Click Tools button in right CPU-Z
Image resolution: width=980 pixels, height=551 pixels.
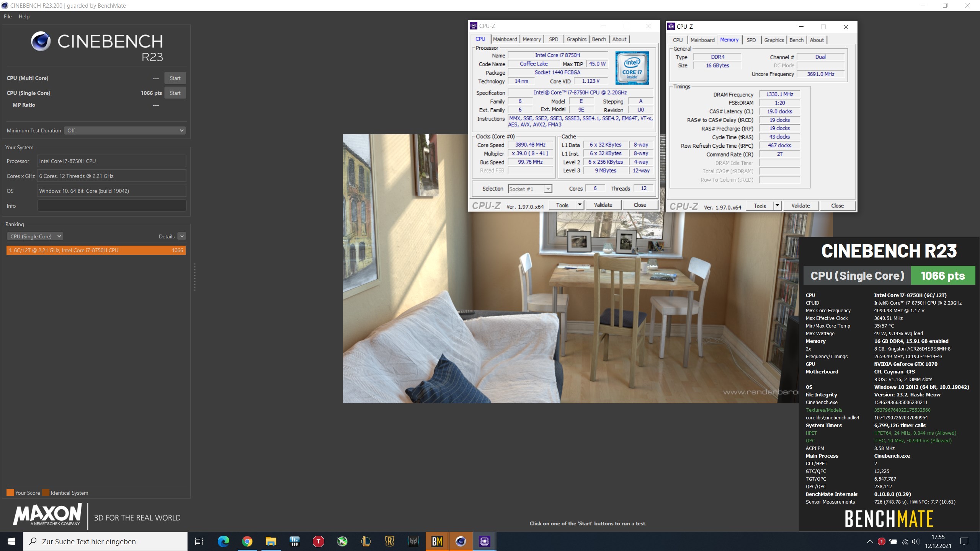pyautogui.click(x=759, y=206)
